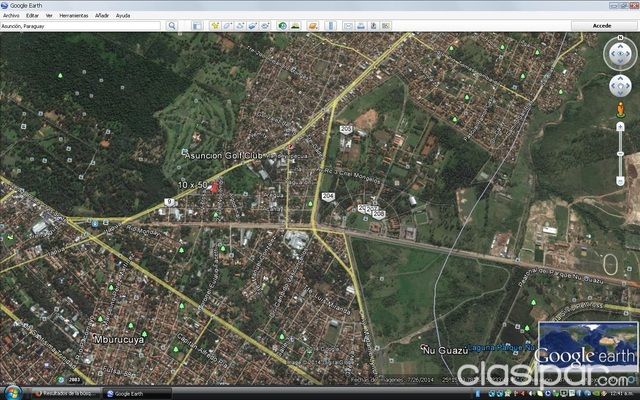Click the email envelope icon
Image resolution: width=640 pixels, height=400 pixels.
348,26
